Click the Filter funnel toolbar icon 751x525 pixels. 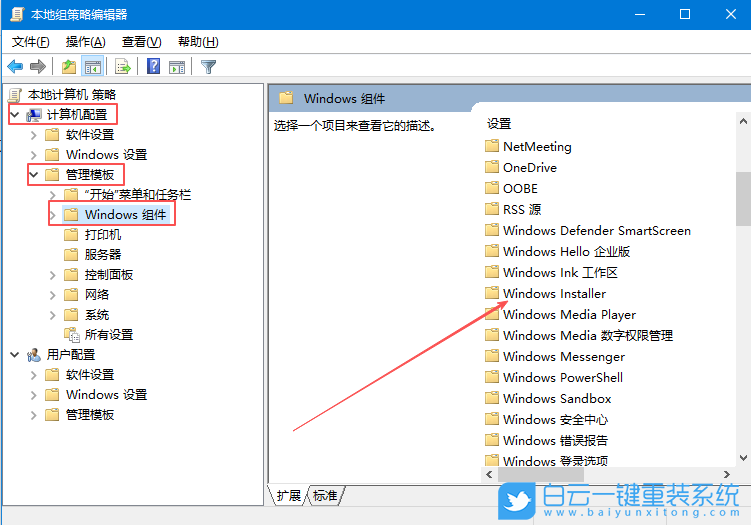point(208,67)
